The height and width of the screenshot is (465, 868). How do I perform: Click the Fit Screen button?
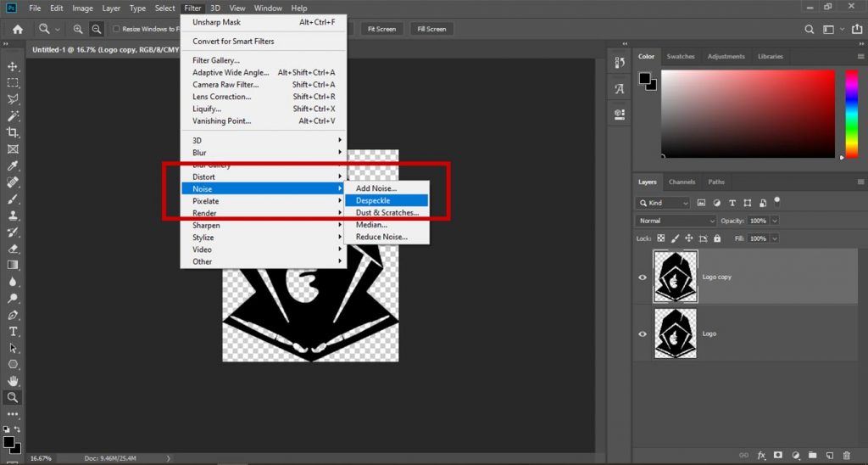[x=382, y=29]
